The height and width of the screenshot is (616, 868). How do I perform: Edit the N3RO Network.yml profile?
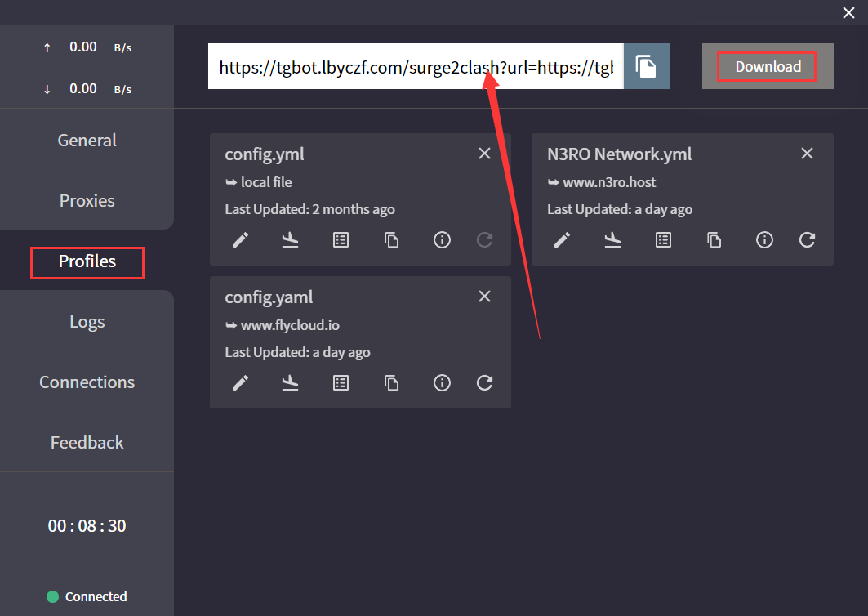(563, 240)
